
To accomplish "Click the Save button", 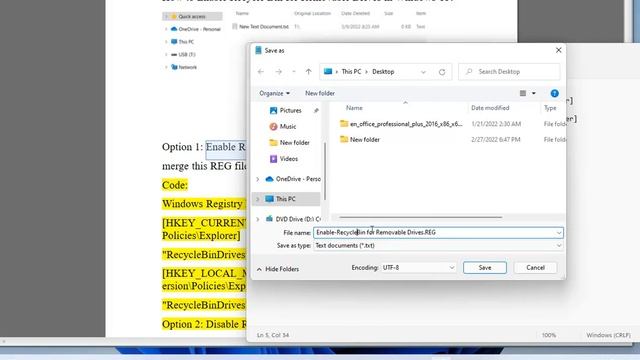I will (x=484, y=268).
